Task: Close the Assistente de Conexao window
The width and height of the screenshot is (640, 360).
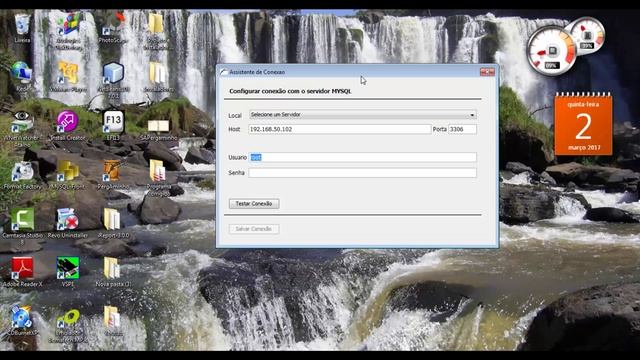Action: (x=487, y=72)
